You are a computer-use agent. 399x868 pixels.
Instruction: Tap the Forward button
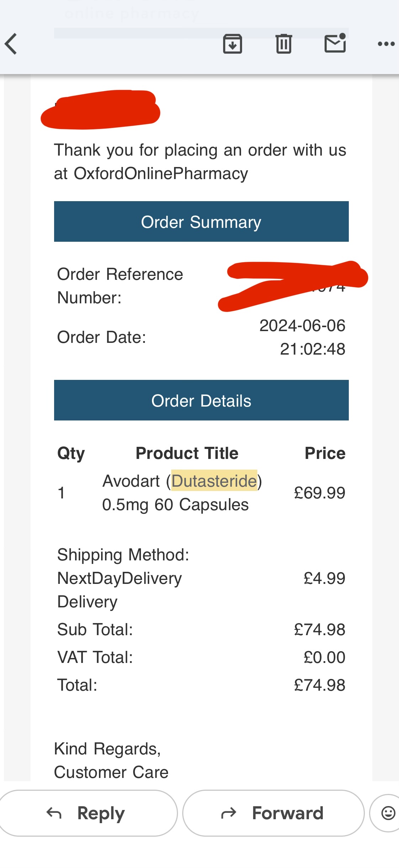point(273,813)
